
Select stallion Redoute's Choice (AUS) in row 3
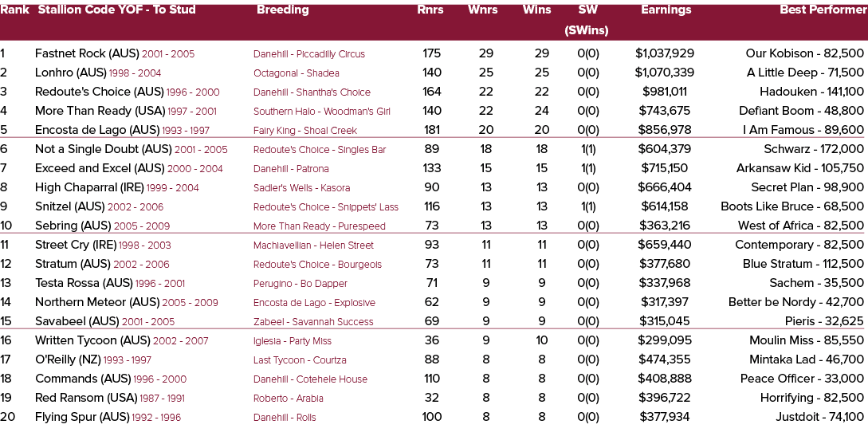pos(100,92)
